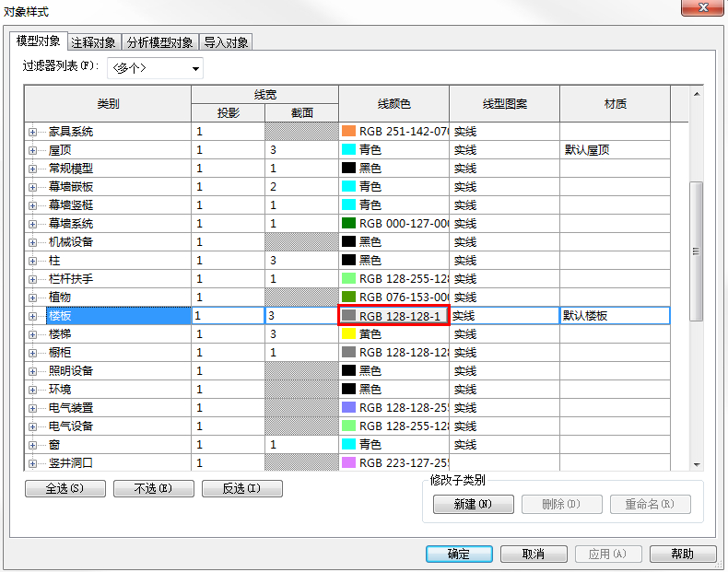The image size is (728, 572).
Task: Select the 栏杆扶手 category name
Action: (x=71, y=279)
